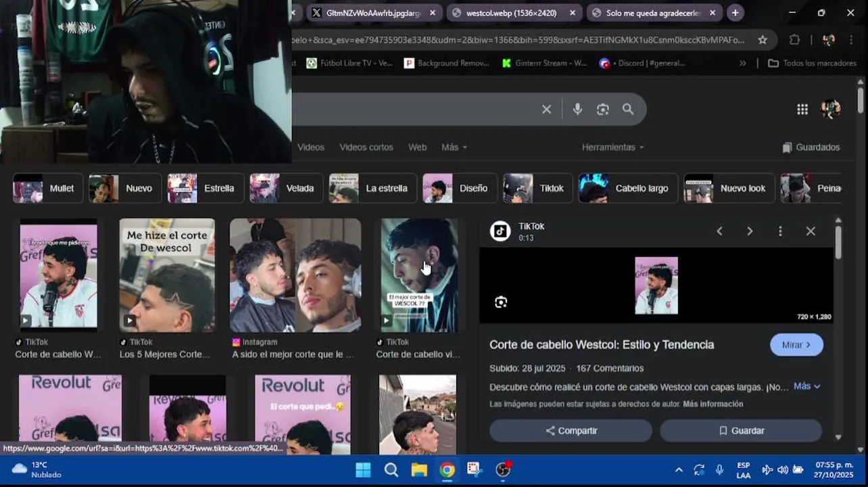Select the Diseño suggestion chip

(460, 189)
